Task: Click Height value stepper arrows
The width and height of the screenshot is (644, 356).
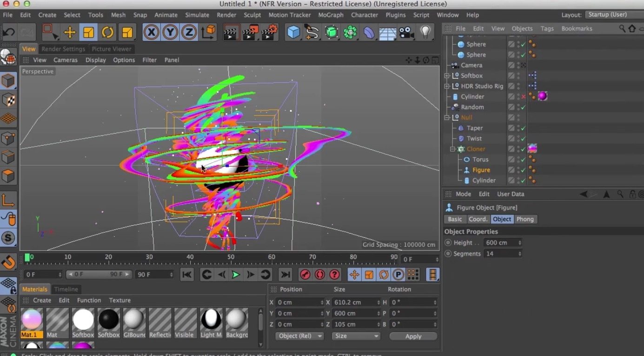Action: tap(519, 242)
